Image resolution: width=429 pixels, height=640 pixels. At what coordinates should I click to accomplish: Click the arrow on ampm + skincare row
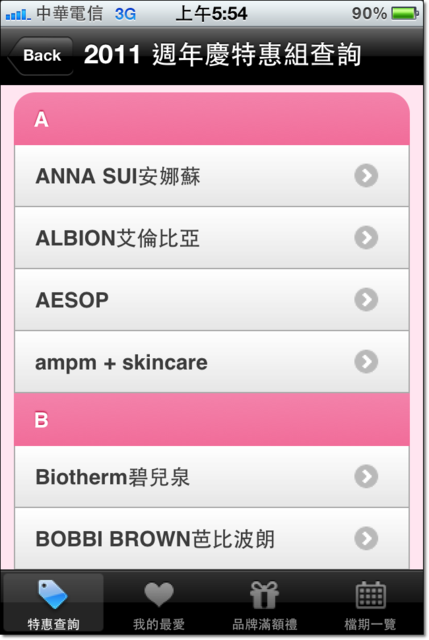coord(366,362)
